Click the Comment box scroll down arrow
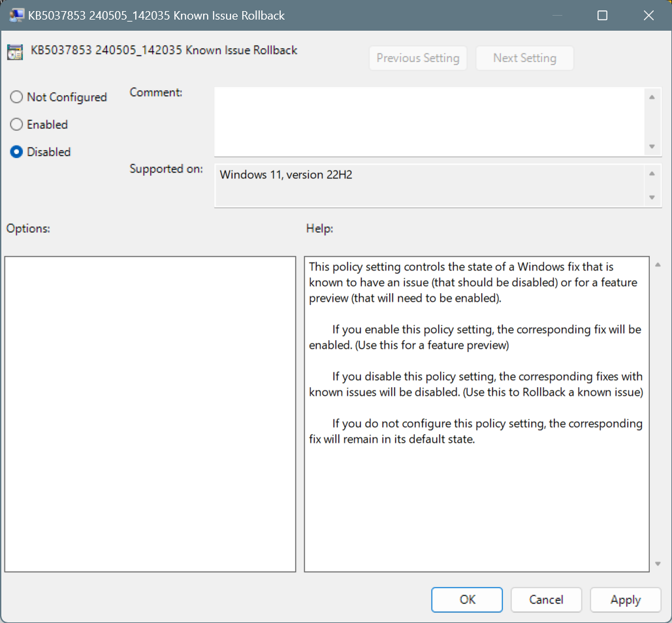The height and width of the screenshot is (623, 672). click(652, 146)
